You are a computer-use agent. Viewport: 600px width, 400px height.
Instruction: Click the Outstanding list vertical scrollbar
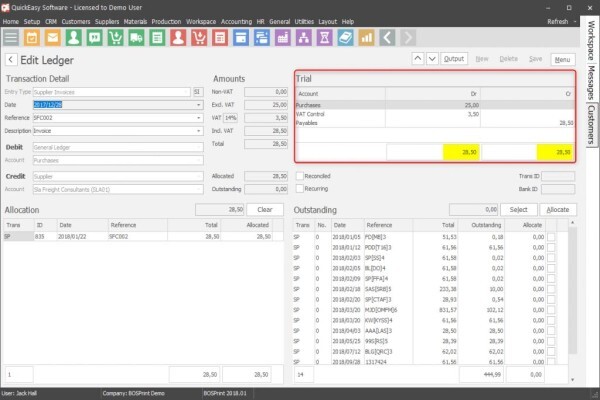click(572, 291)
